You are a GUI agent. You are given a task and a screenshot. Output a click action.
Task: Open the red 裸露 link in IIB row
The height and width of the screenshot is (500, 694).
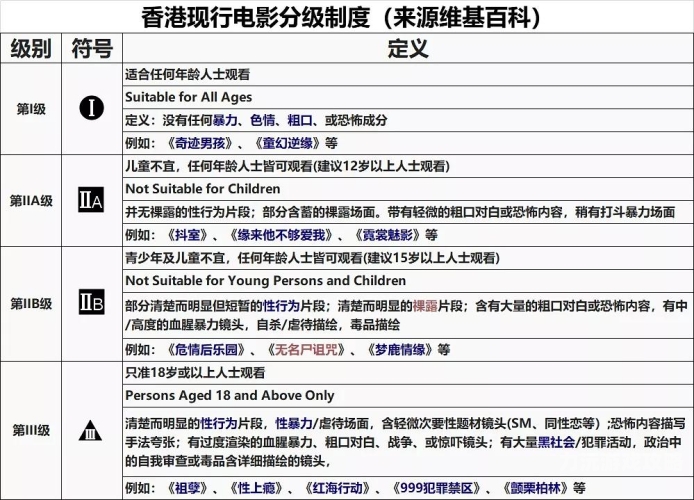click(425, 306)
